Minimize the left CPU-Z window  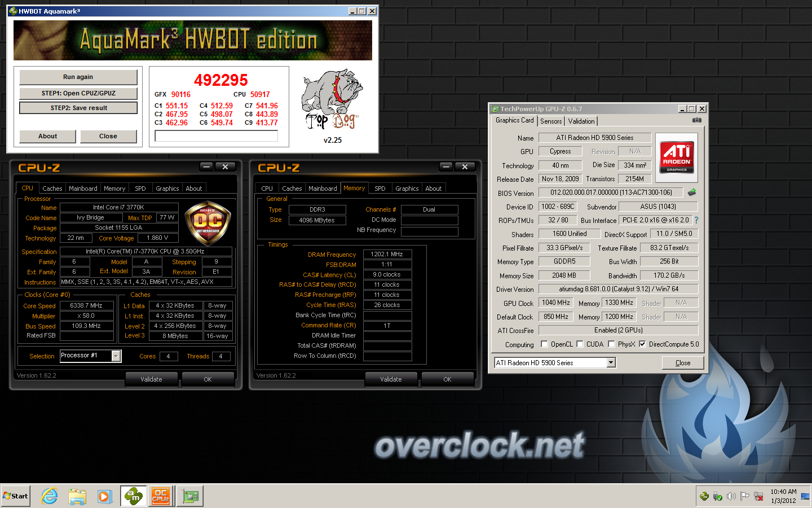(x=206, y=167)
